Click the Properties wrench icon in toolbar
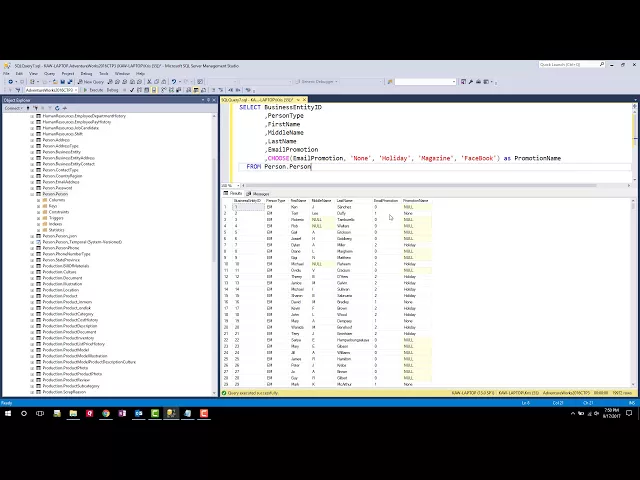 pos(471,82)
